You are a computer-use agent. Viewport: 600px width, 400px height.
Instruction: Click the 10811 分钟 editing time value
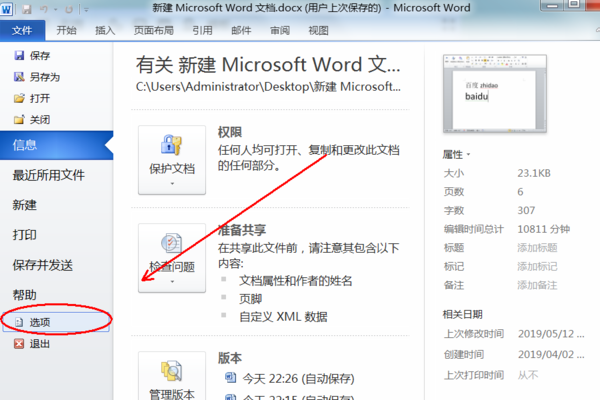(543, 229)
